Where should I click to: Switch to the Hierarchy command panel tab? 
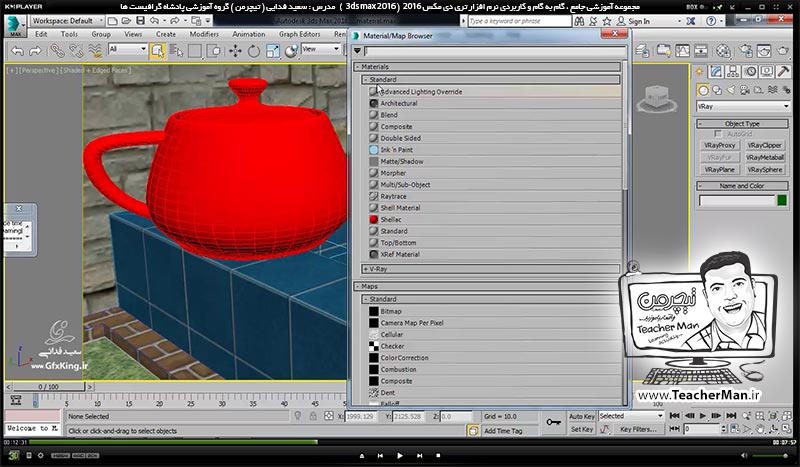pyautogui.click(x=733, y=71)
